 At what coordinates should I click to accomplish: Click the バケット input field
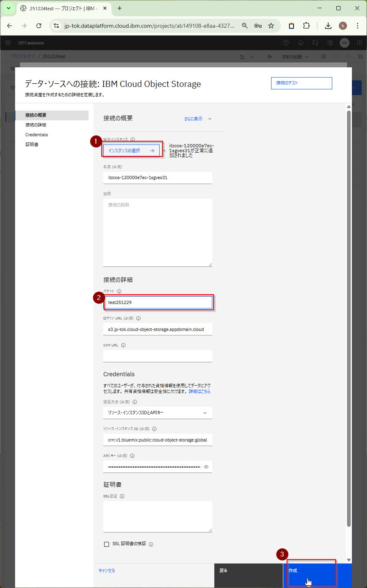158,302
